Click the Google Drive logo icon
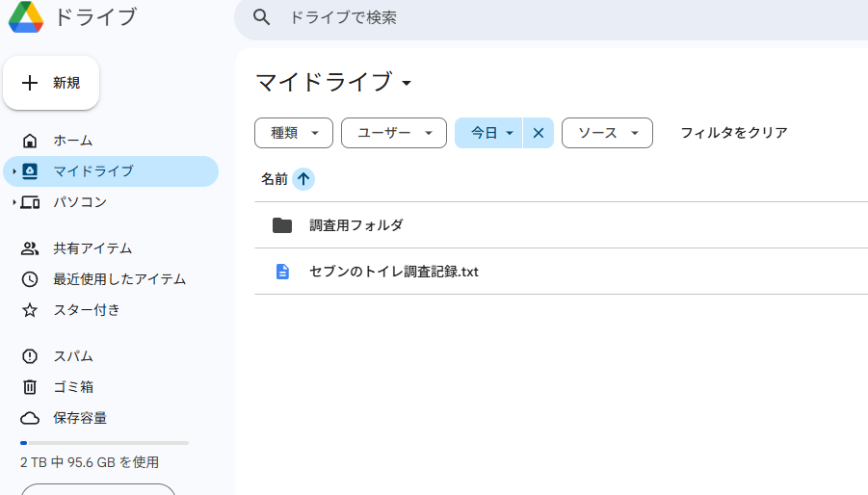The image size is (868, 495). (26, 17)
